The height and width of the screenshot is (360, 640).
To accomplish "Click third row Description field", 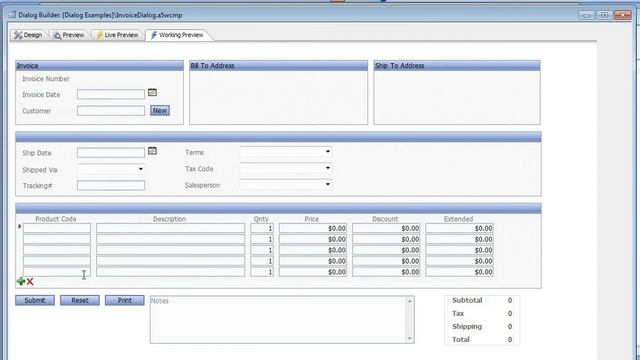I will [171, 250].
